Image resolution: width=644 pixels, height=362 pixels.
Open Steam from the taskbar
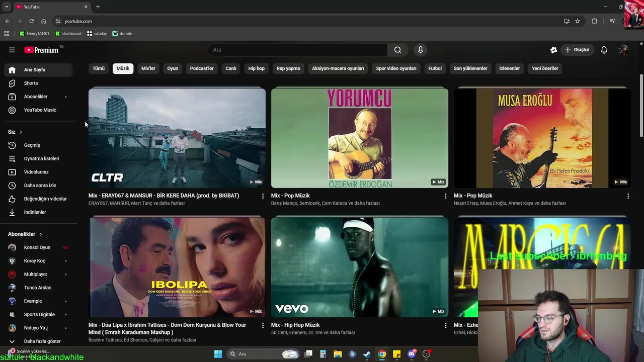pos(367,354)
